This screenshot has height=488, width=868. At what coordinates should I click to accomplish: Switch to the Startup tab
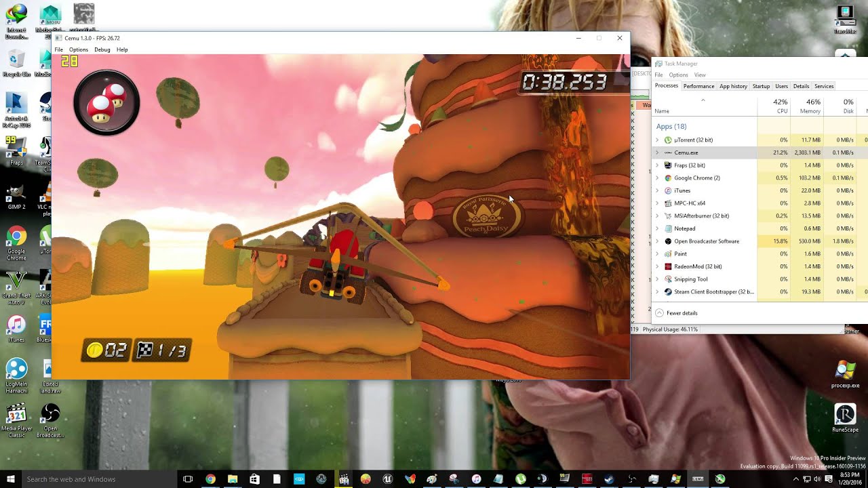761,86
